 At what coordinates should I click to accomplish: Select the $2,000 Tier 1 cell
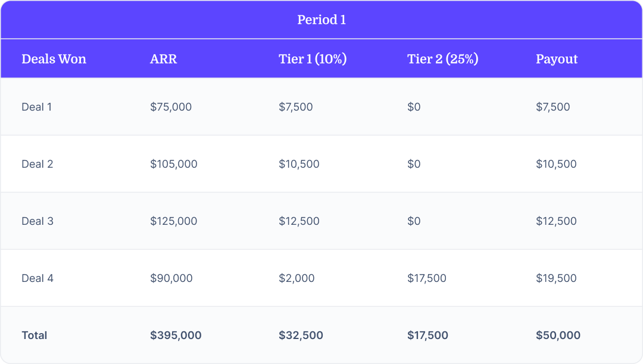pos(296,278)
